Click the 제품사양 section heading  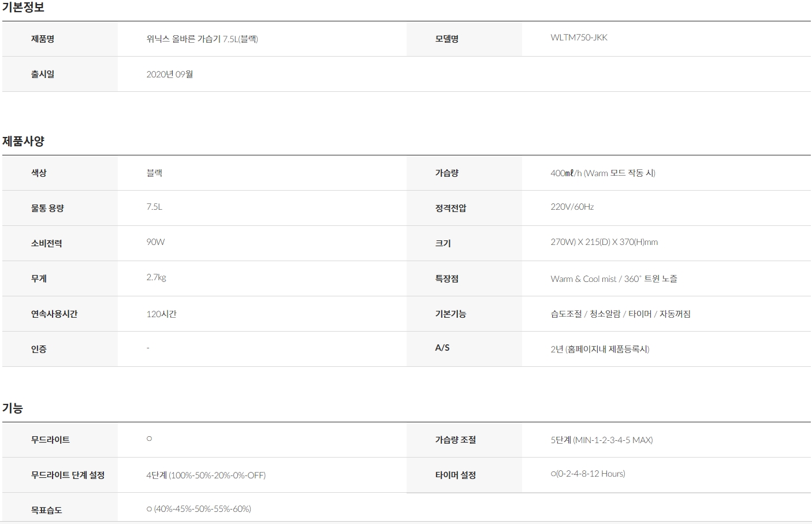tap(23, 141)
